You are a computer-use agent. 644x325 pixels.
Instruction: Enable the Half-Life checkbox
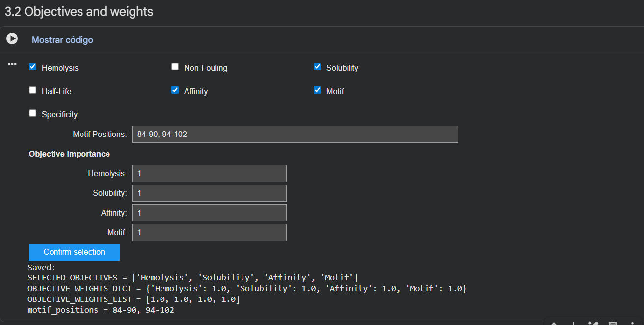(33, 90)
